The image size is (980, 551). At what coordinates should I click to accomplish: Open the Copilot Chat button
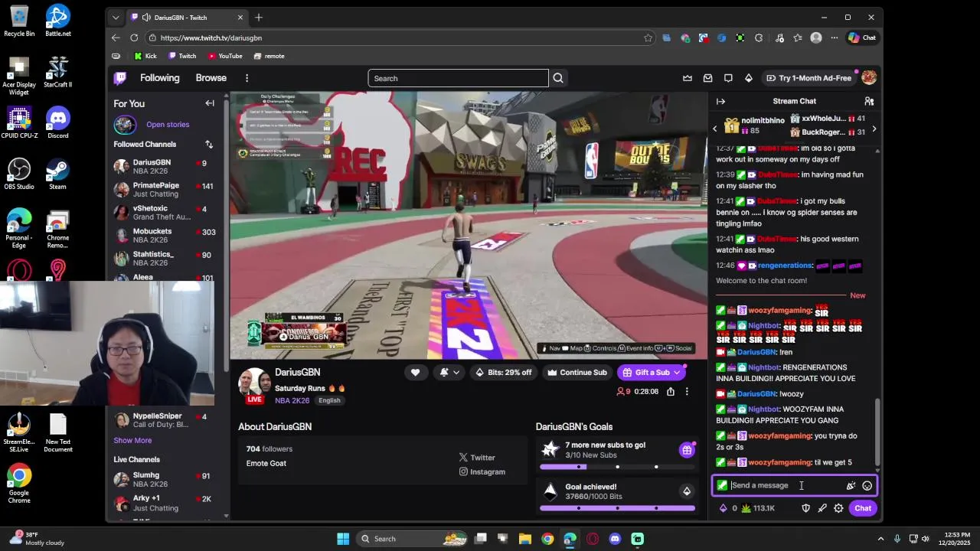pyautogui.click(x=862, y=37)
